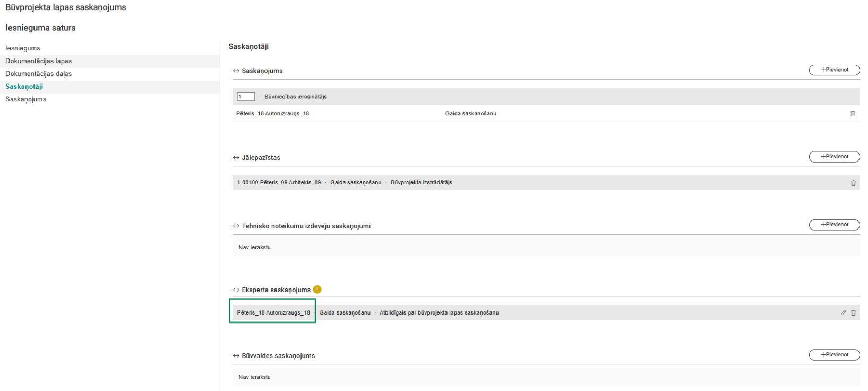Image resolution: width=868 pixels, height=391 pixels.
Task: Go to Dokumentācijas lapas in the sidebar
Action: (39, 61)
